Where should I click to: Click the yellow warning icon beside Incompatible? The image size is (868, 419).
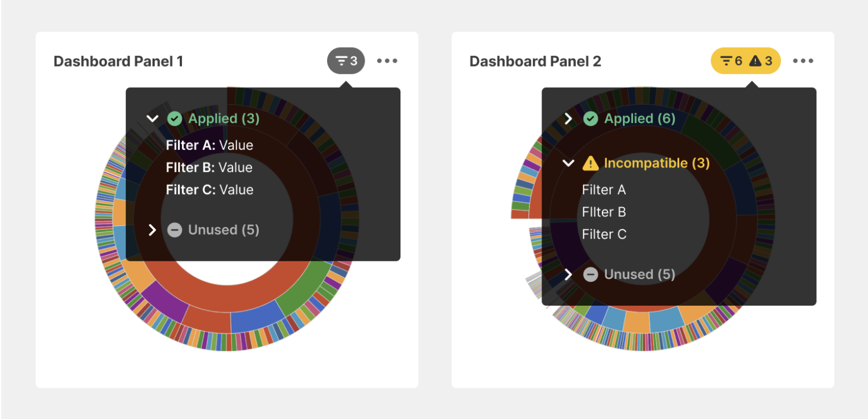(590, 163)
